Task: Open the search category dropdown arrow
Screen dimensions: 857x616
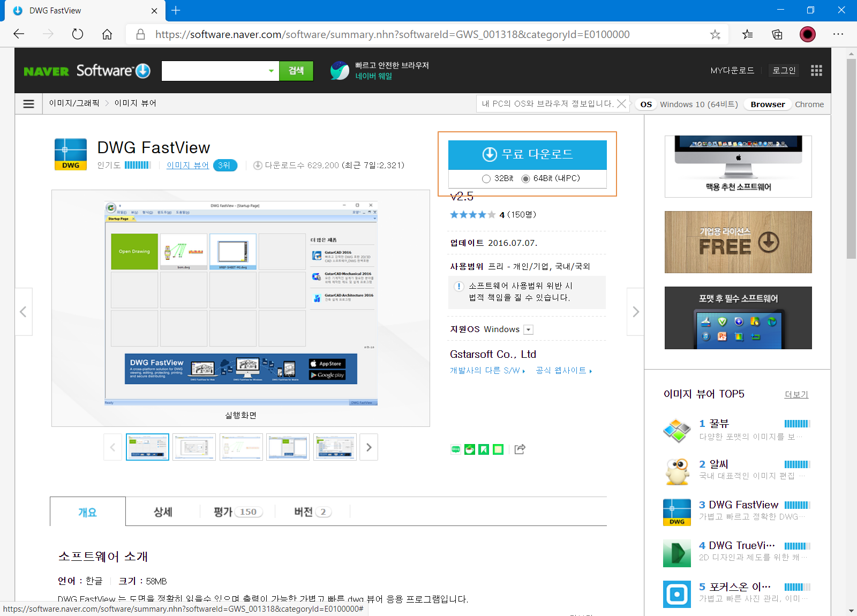Action: point(271,71)
